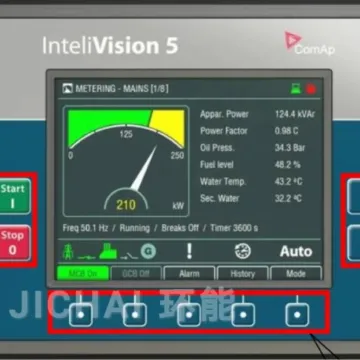Click the Fuel level value 48.2 %
The width and height of the screenshot is (360, 360).
point(287,164)
